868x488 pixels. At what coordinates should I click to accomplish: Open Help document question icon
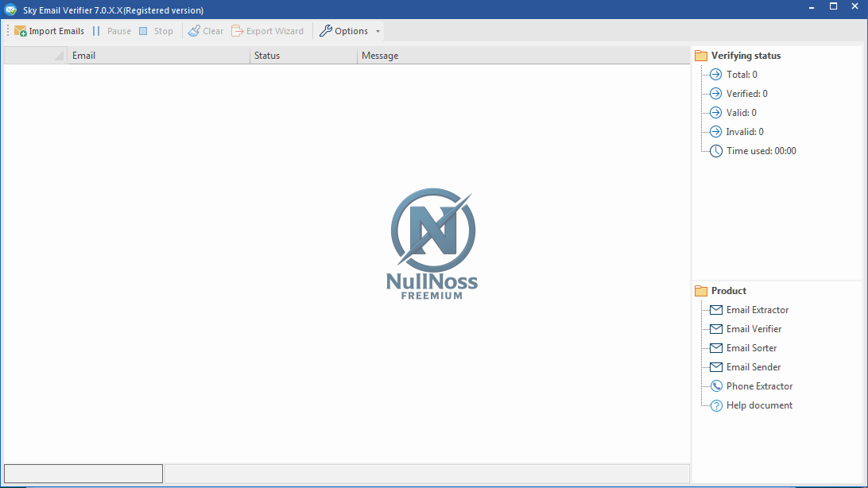[x=716, y=405]
